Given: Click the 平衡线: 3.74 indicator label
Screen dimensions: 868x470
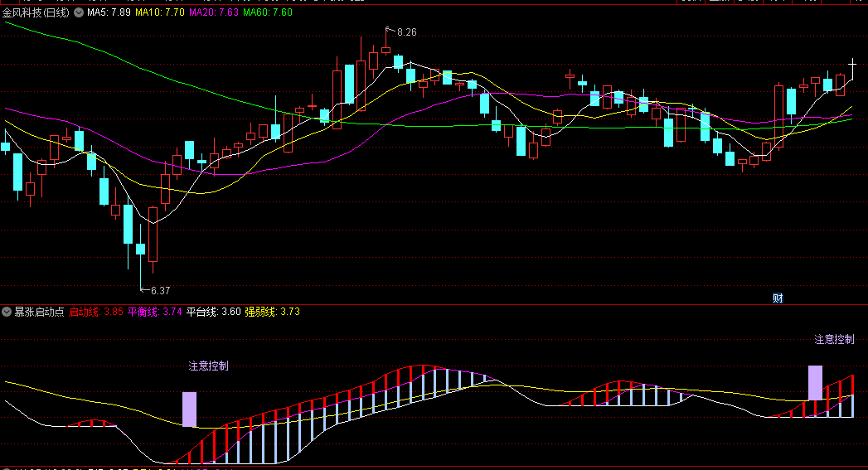Looking at the screenshot, I should 154,312.
